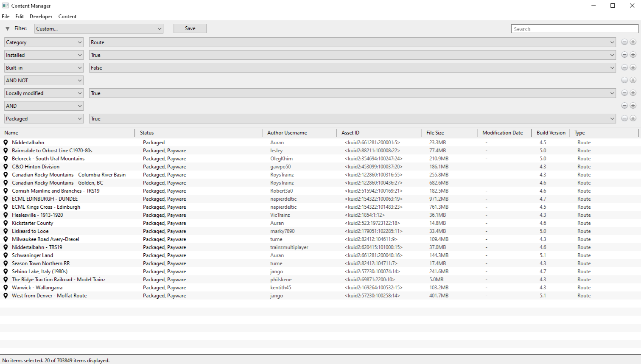641x364 pixels.
Task: Open the Built-in criterion dropdown
Action: click(x=44, y=68)
